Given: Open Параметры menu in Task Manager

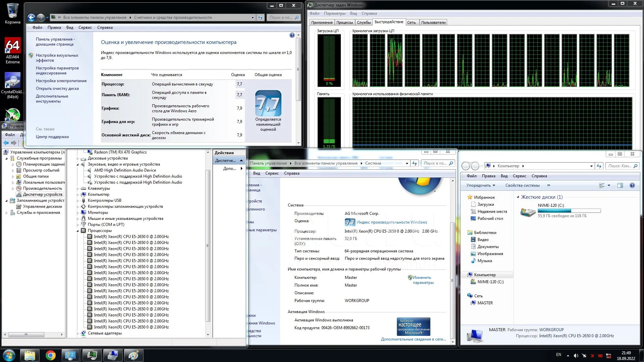Looking at the screenshot, I should click(334, 13).
